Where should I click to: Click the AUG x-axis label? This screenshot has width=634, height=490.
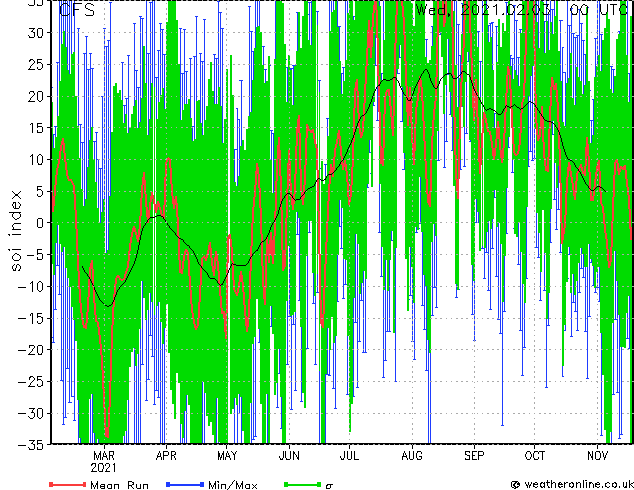[412, 456]
